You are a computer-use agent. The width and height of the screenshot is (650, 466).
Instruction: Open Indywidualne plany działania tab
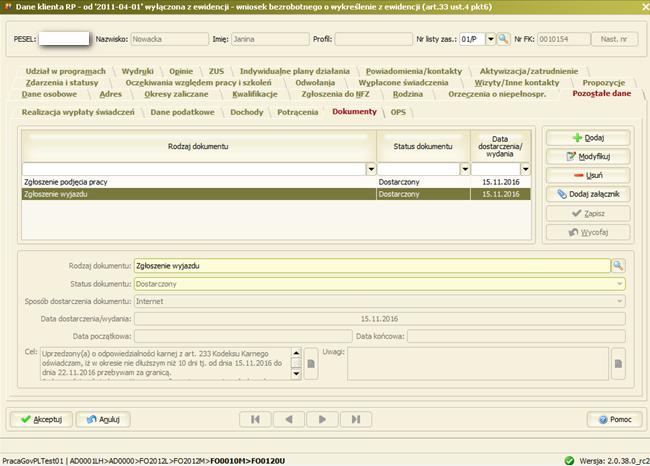[295, 71]
